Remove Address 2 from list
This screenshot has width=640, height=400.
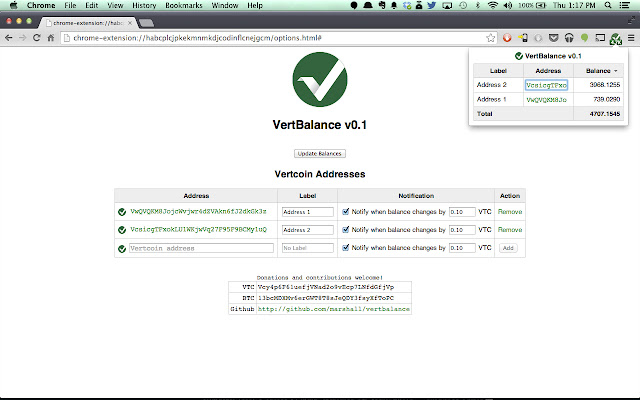click(510, 230)
